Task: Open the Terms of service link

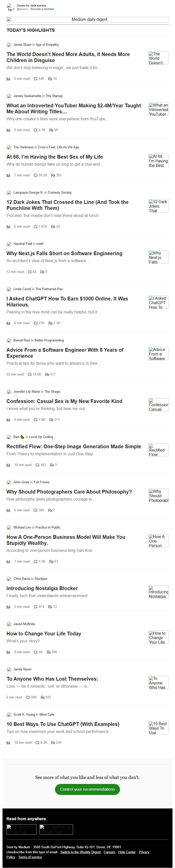Action: coord(30,857)
